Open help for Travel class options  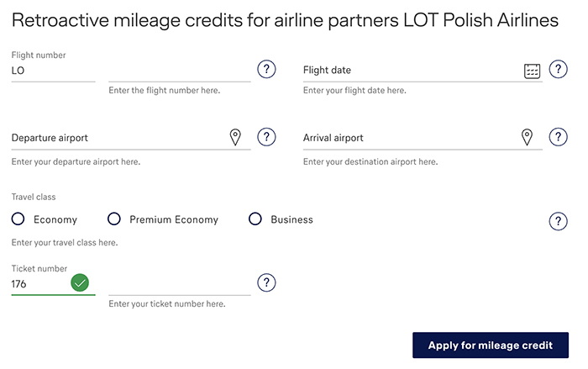point(558,221)
